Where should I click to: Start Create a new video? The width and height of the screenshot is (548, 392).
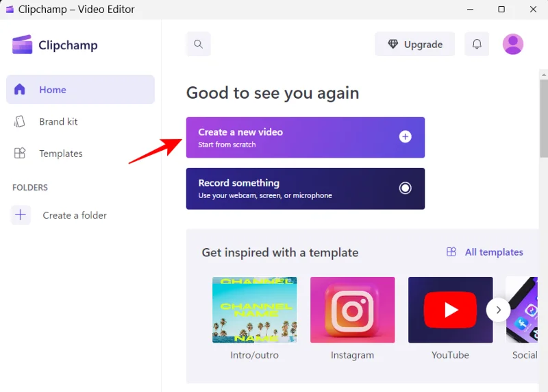[305, 138]
